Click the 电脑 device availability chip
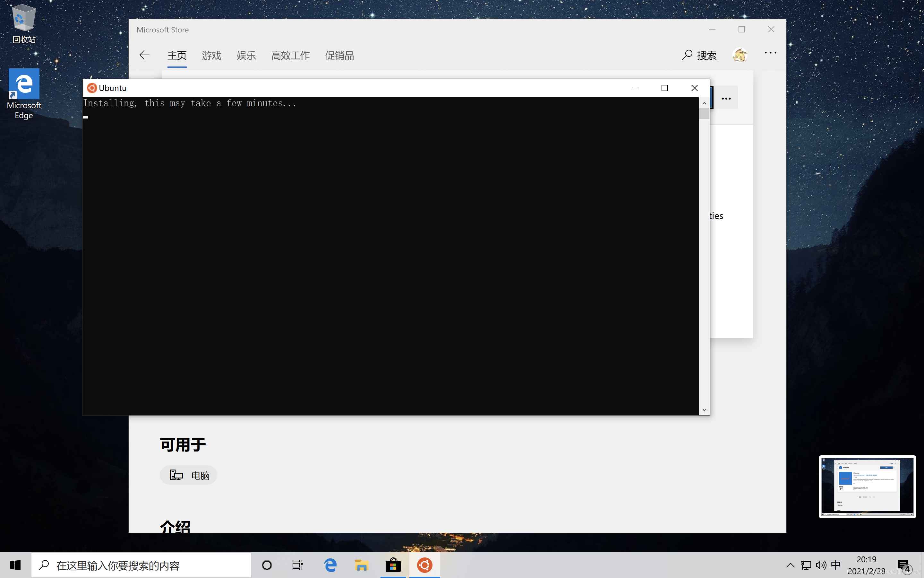 (x=189, y=475)
